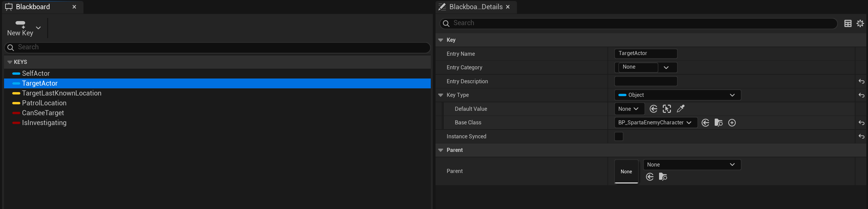Switch to the Blackboard tab

tap(33, 7)
